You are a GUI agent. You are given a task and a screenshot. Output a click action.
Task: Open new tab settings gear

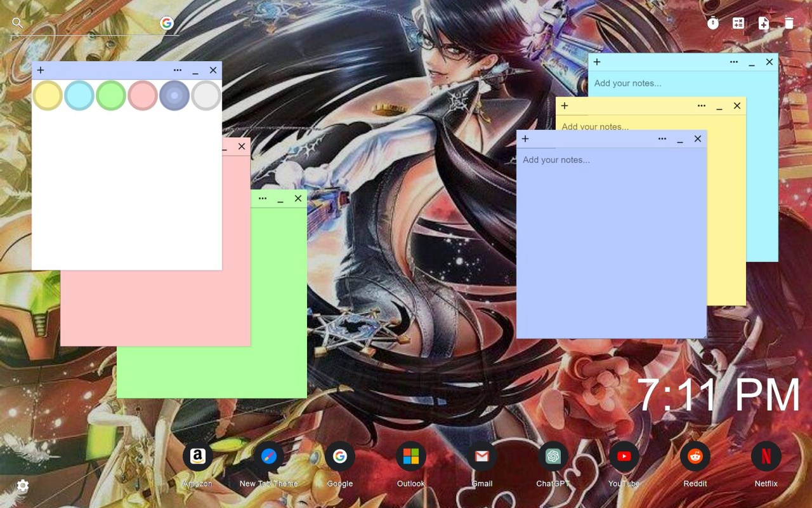pos(23,486)
